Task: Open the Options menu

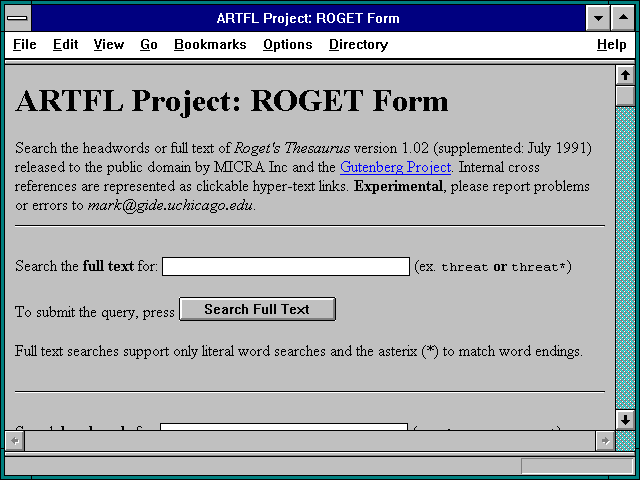Action: [x=288, y=44]
